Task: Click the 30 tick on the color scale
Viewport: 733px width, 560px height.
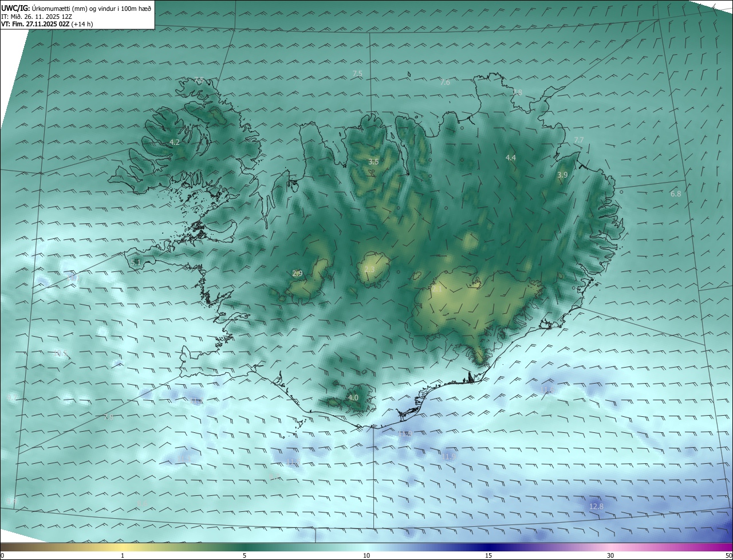Action: click(610, 555)
